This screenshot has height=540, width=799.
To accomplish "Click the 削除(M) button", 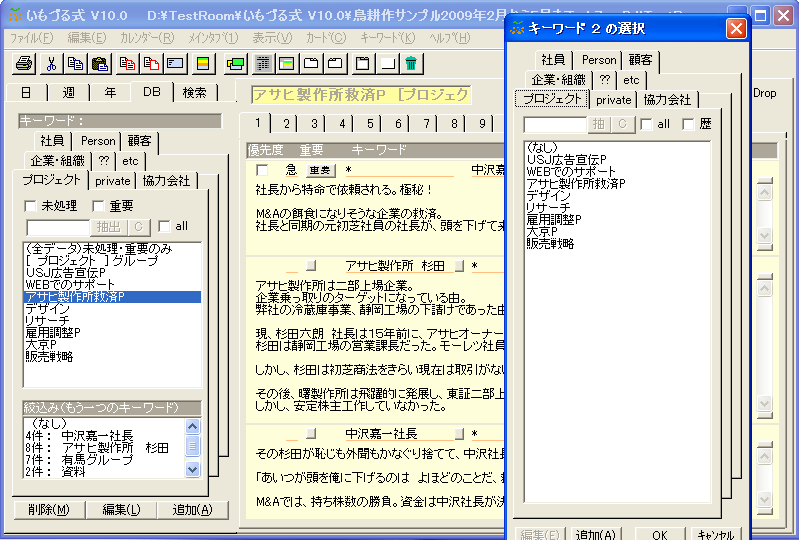I will point(48,510).
